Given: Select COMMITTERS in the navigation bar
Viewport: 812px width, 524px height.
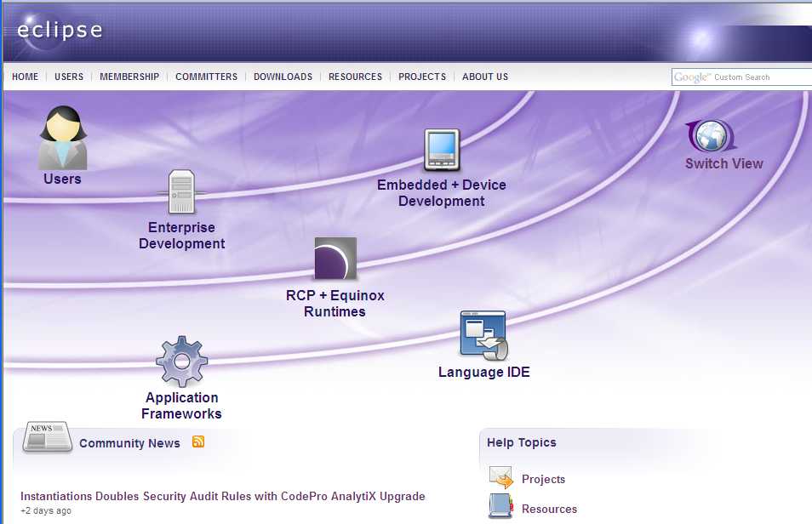Looking at the screenshot, I should 206,77.
